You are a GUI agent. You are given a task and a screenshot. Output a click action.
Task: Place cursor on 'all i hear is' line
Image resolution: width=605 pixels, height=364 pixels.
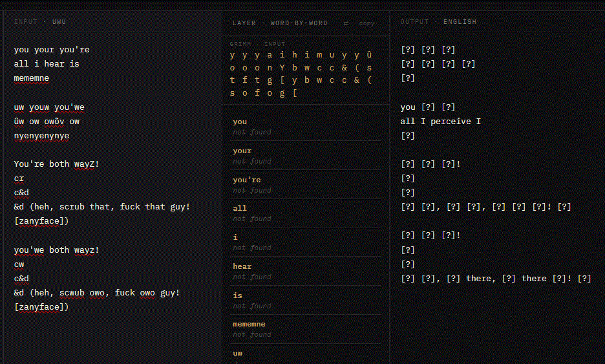pyautogui.click(x=47, y=64)
